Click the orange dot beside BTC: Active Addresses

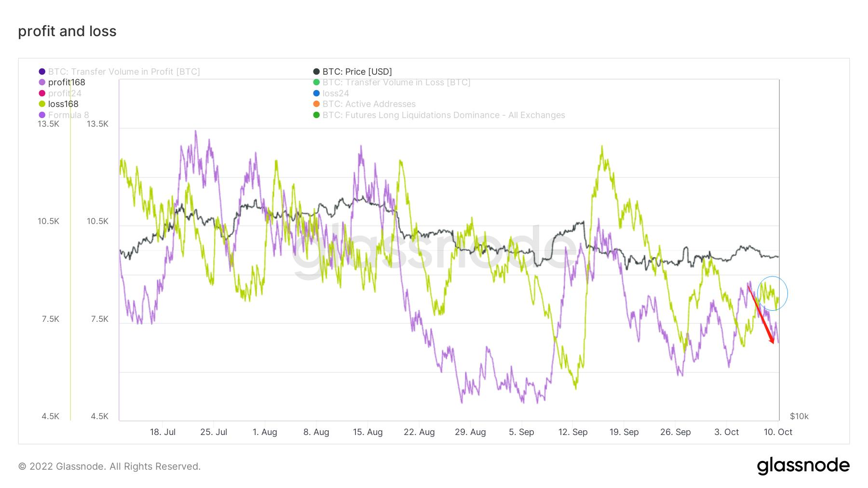(316, 104)
